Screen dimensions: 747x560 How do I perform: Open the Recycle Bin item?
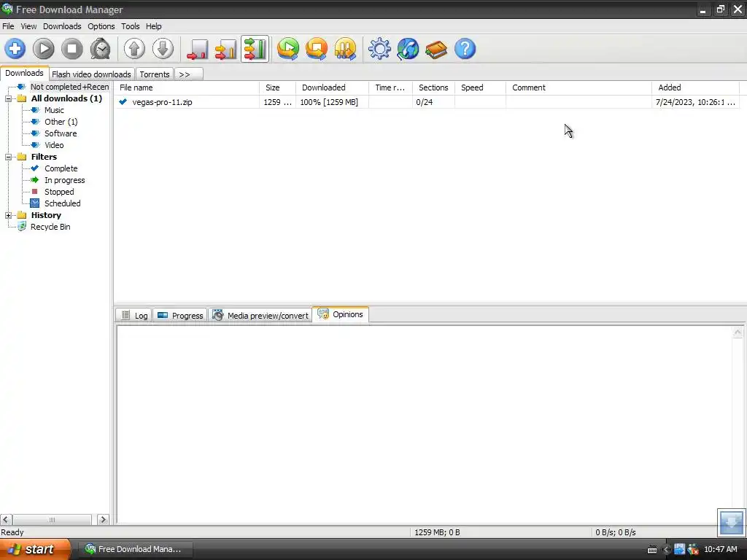pos(50,227)
